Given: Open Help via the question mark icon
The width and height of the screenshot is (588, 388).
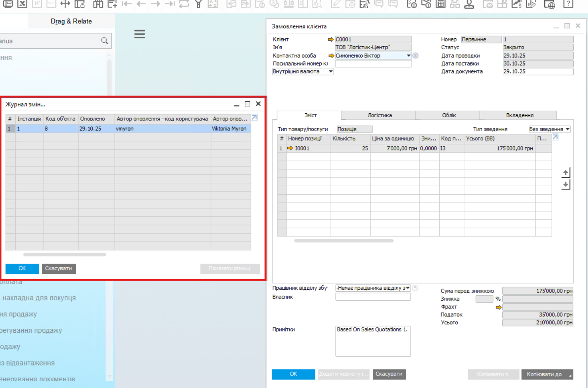Looking at the screenshot, I should click(568, 4).
